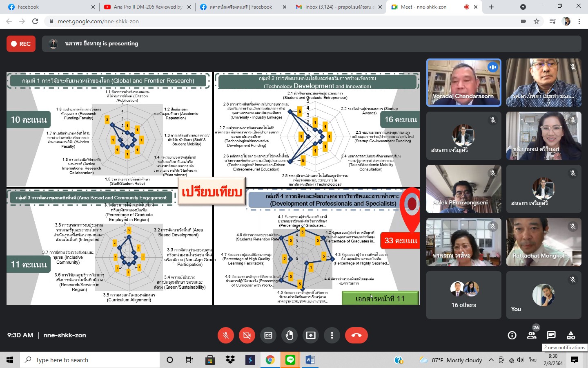Viewport: 588px width, 368px height.
Task: Select Voradej Chandarasorn video tile
Action: click(x=463, y=83)
